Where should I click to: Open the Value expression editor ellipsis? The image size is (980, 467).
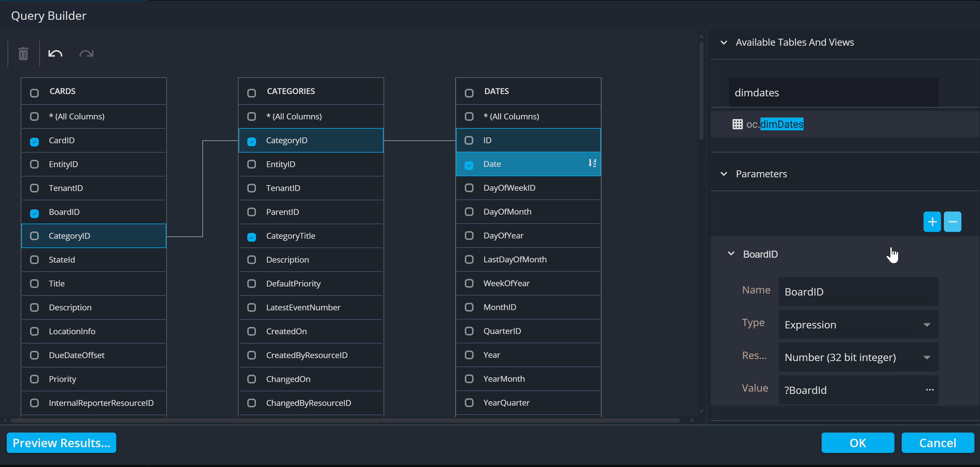coord(929,390)
